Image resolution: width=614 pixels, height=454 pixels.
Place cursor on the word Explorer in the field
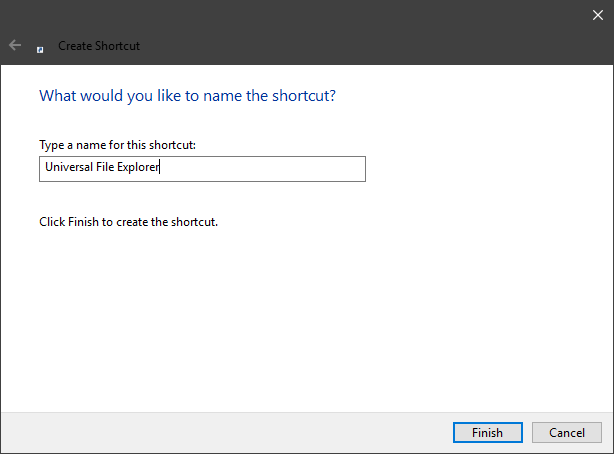tap(140, 169)
